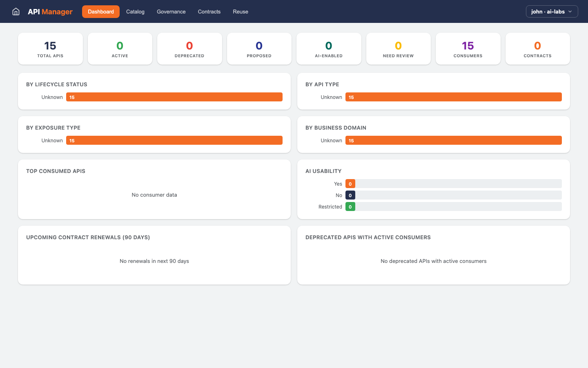Click the Consumers stat card
The image size is (588, 368).
(x=468, y=48)
